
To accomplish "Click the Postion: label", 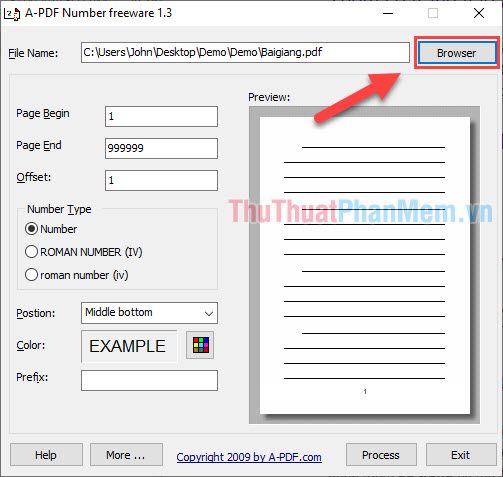I will 36,313.
